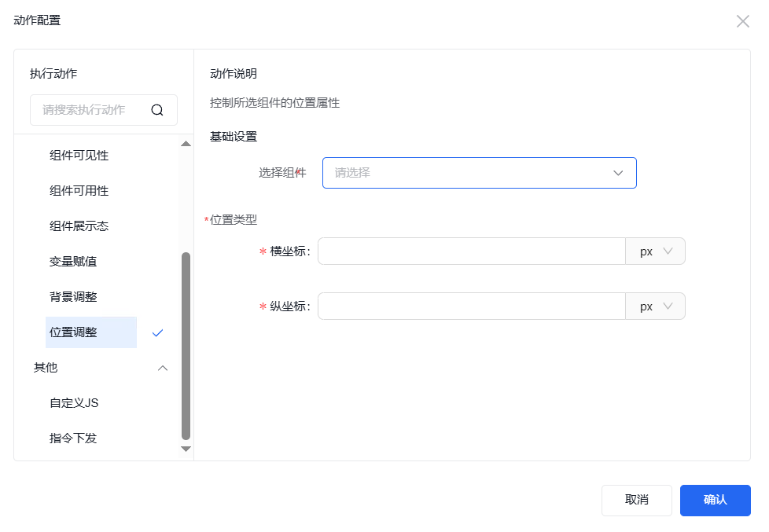
Task: Click the 确认 button
Action: tap(715, 500)
